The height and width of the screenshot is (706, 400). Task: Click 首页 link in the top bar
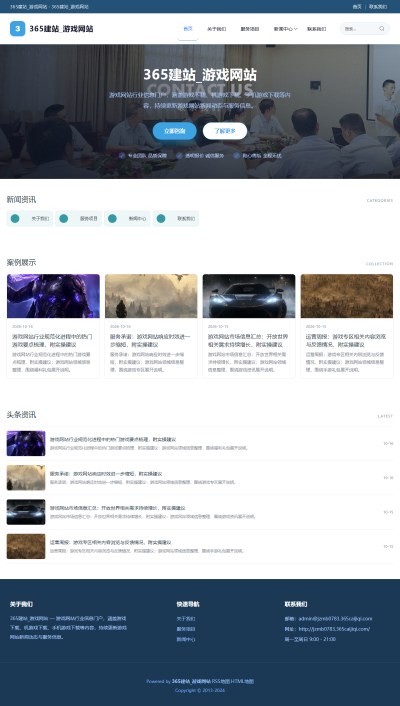357,7
